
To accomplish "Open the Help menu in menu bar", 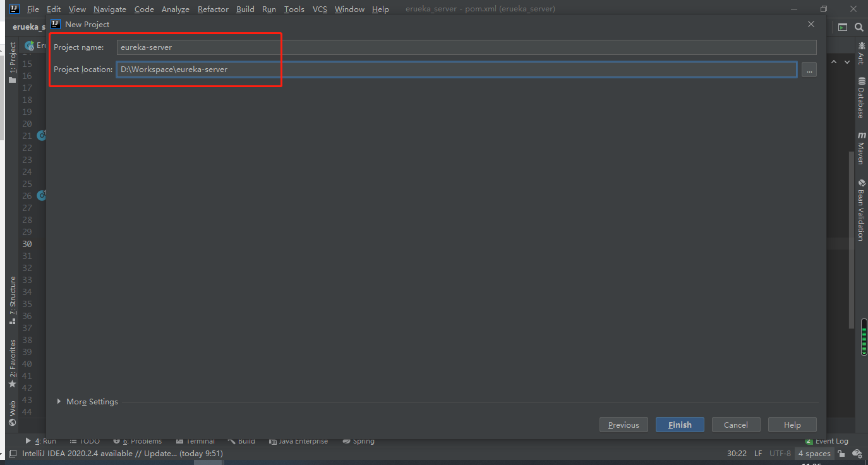I will (380, 9).
